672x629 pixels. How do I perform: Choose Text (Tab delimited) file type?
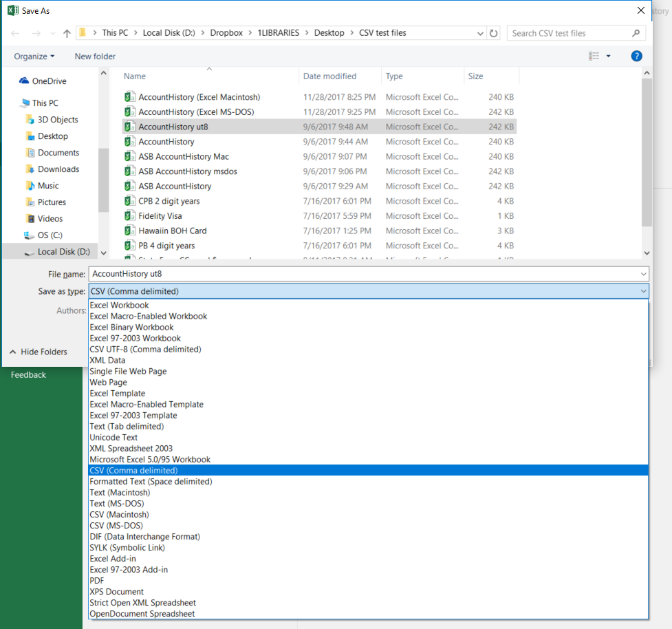tap(368, 427)
